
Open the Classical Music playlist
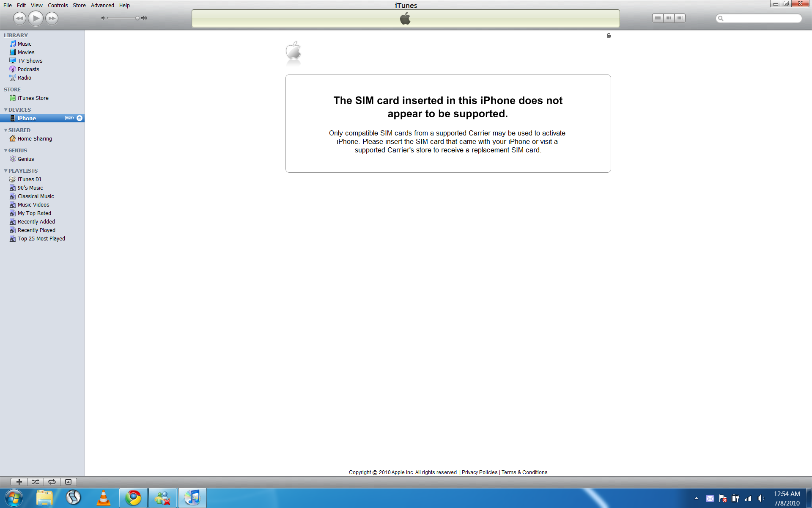[42, 196]
